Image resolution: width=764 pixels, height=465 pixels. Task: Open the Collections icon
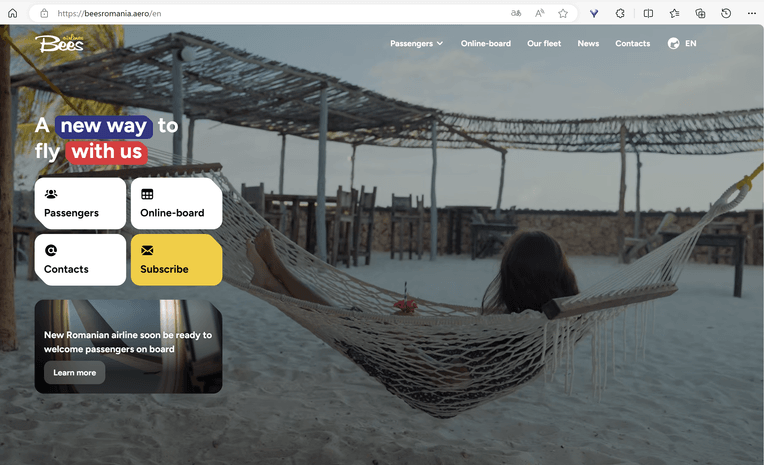(700, 13)
